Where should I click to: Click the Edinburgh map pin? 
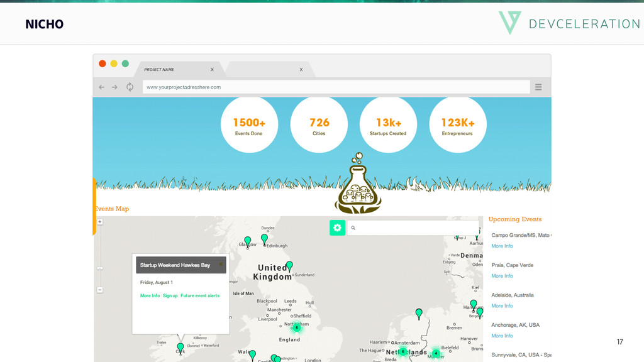[265, 239]
